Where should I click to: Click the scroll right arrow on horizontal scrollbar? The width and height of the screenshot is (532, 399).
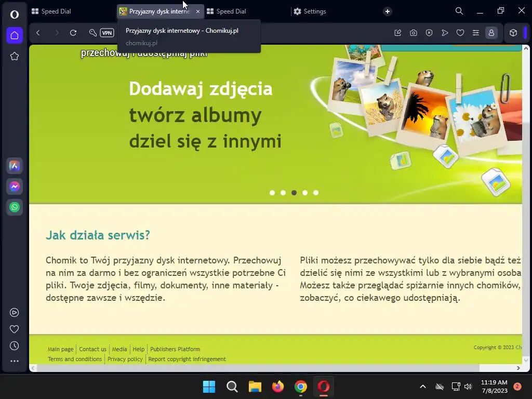tap(518, 368)
